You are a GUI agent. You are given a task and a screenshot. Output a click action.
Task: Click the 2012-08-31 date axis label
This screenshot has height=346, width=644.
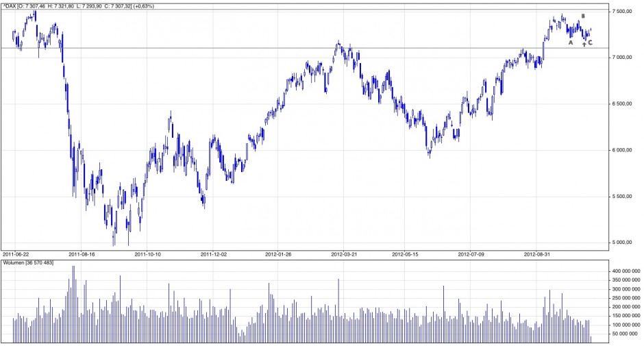pos(537,254)
